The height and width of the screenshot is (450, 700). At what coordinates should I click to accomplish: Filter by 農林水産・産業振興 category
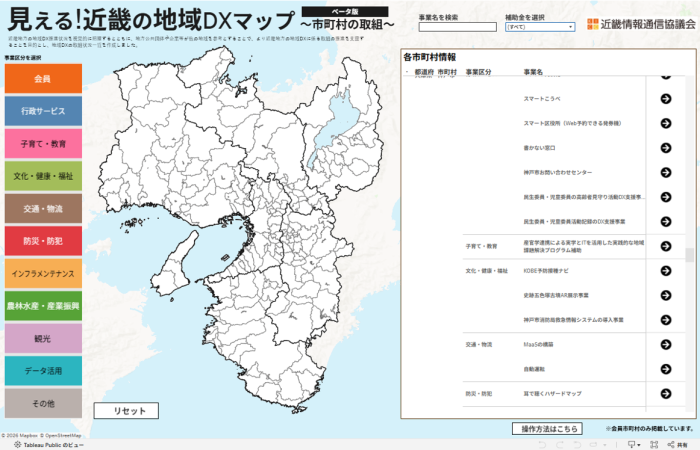[43, 306]
